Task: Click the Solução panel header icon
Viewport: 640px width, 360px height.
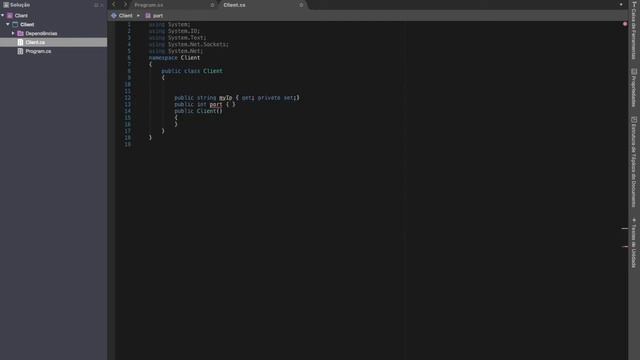Action: point(6,5)
